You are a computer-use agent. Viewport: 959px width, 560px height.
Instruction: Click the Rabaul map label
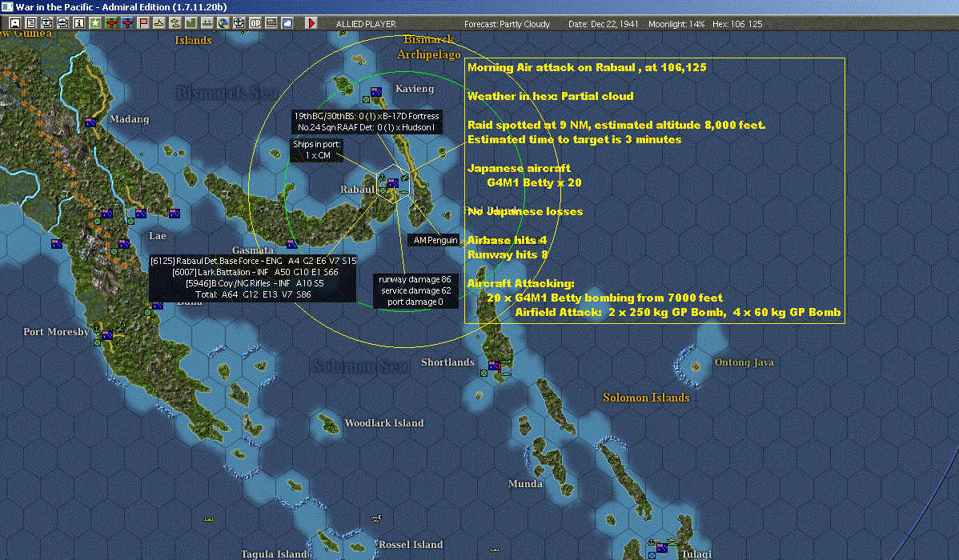click(357, 190)
